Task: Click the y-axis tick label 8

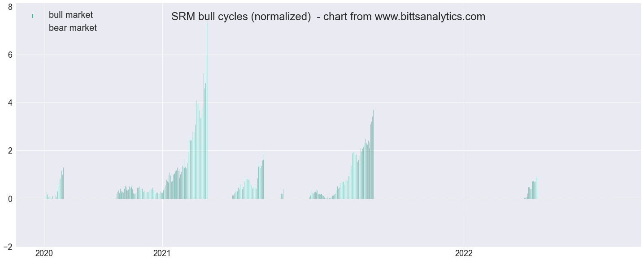Action: (x=10, y=7)
